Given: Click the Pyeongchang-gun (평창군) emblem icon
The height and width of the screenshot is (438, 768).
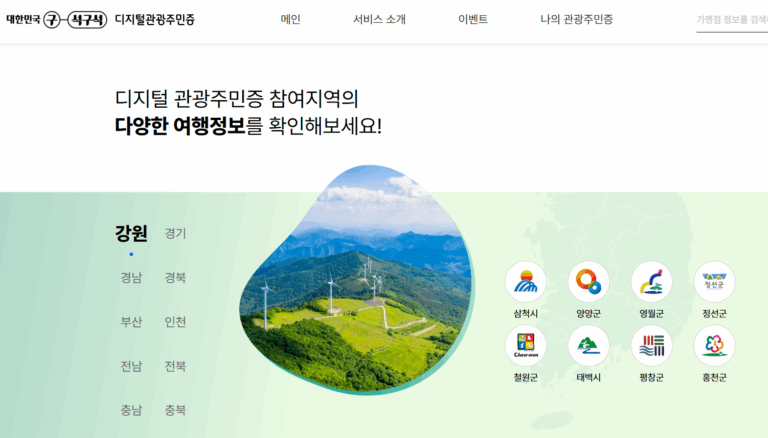Looking at the screenshot, I should point(651,345).
